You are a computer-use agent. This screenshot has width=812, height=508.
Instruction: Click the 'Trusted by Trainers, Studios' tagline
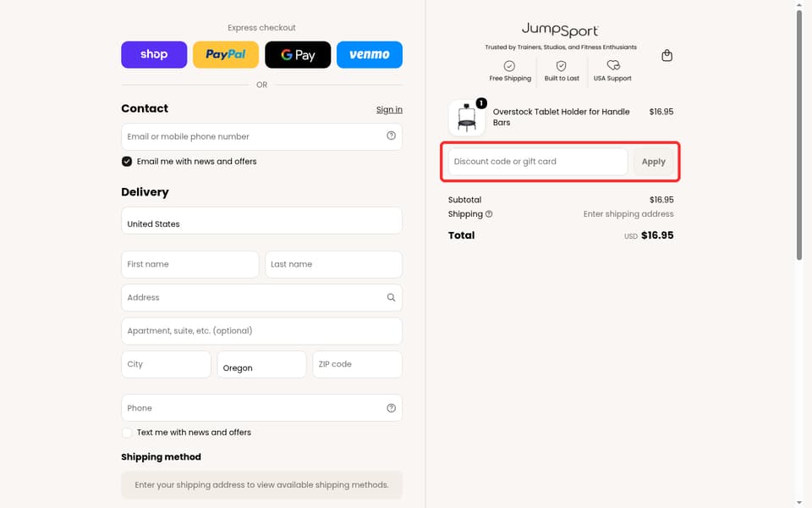(x=560, y=47)
